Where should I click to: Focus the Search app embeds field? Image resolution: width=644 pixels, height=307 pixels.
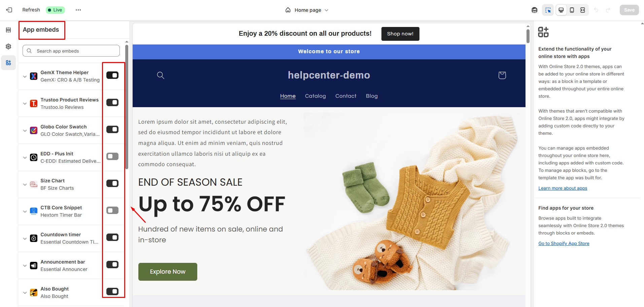point(71,51)
